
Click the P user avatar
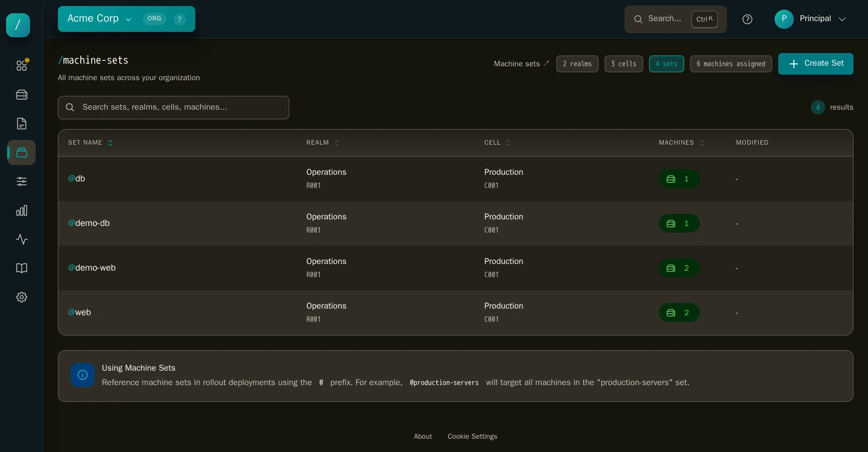pyautogui.click(x=784, y=19)
